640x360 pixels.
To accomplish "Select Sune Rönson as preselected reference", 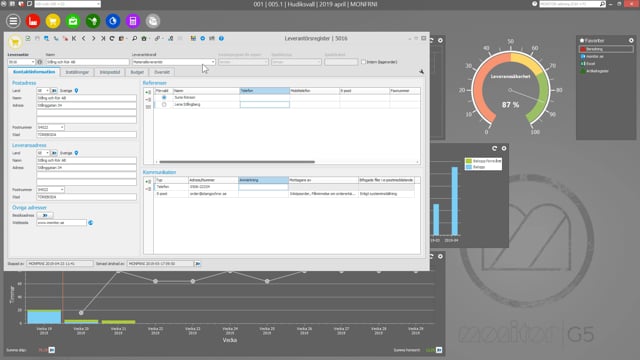I will [x=164, y=98].
